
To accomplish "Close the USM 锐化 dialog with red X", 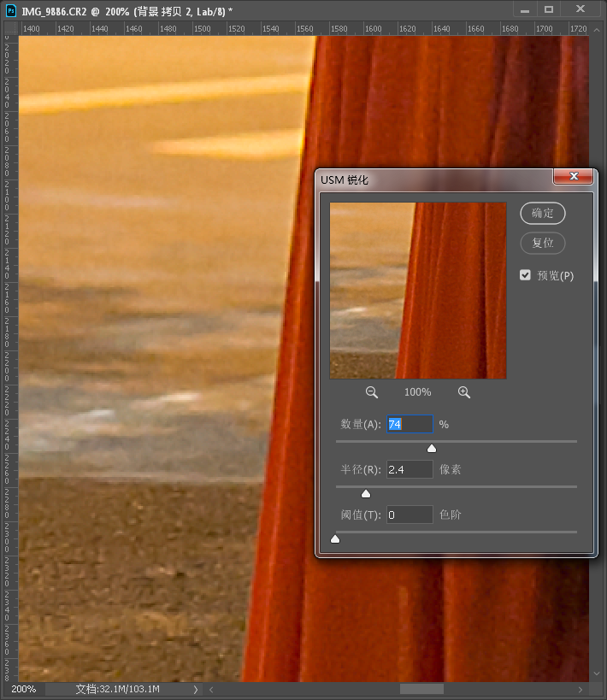I will coord(574,177).
